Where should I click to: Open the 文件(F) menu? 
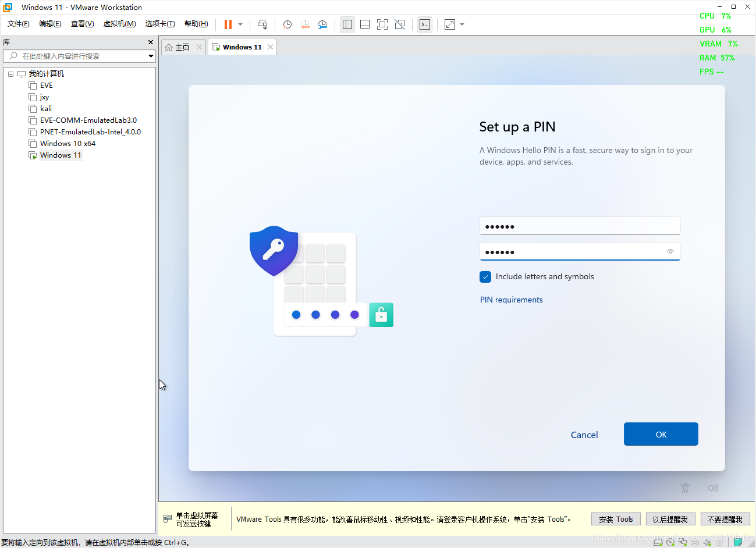tap(18, 24)
